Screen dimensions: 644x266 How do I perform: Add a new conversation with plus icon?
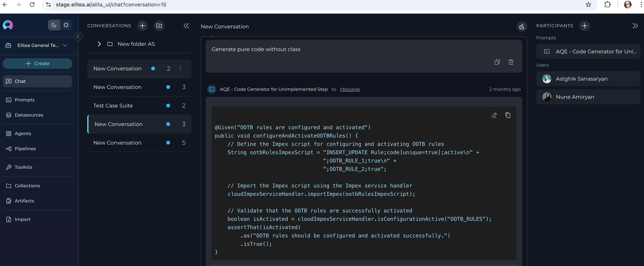pyautogui.click(x=142, y=26)
